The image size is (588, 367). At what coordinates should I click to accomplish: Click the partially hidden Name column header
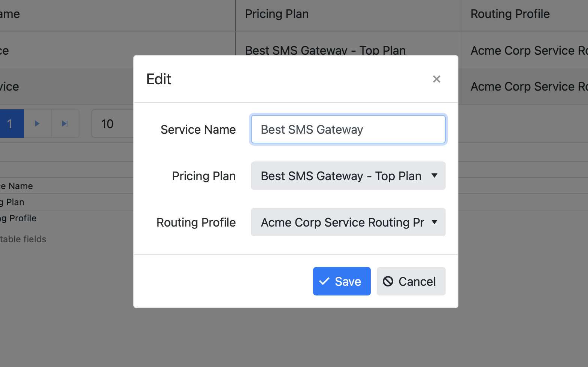pyautogui.click(x=10, y=14)
